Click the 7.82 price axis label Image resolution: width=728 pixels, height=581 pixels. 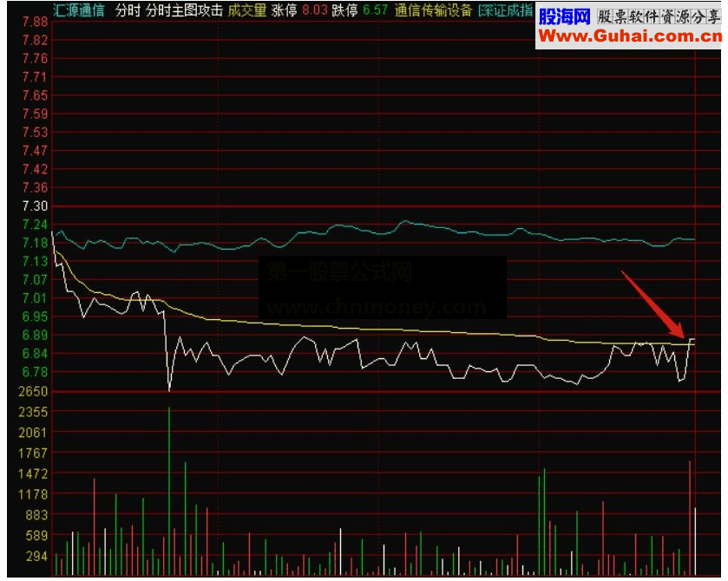click(x=35, y=41)
